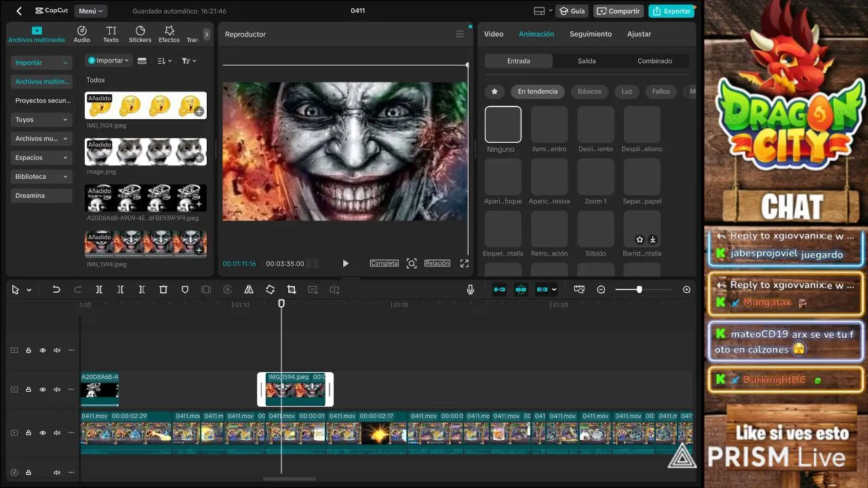Enter fullscreen preview in the player
The image size is (868, 488).
click(465, 264)
